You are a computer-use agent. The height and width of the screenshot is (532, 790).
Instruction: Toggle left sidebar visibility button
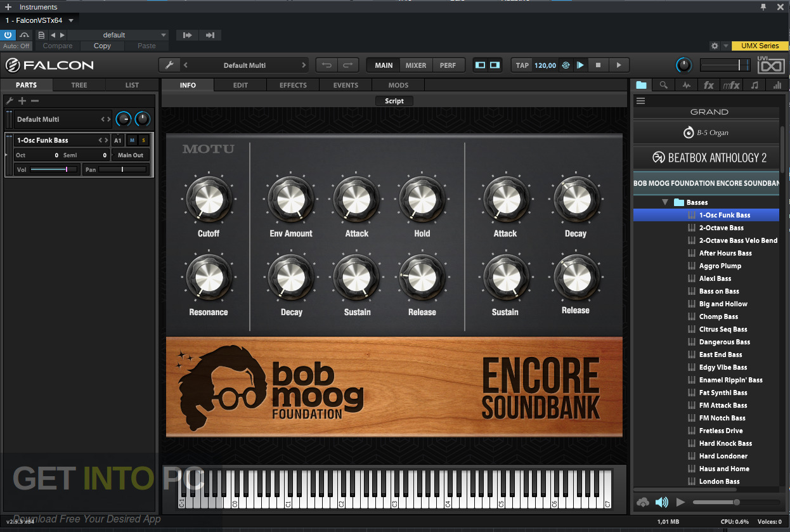480,65
